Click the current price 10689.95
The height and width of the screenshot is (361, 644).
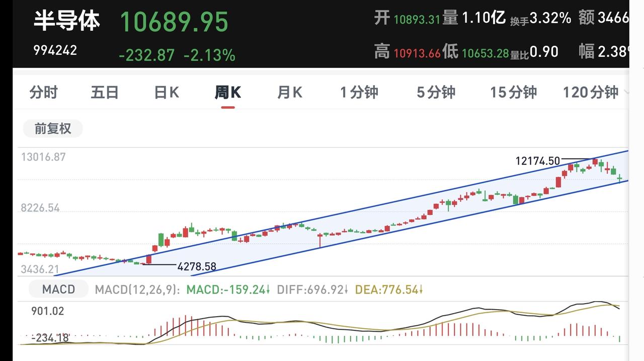(x=174, y=22)
